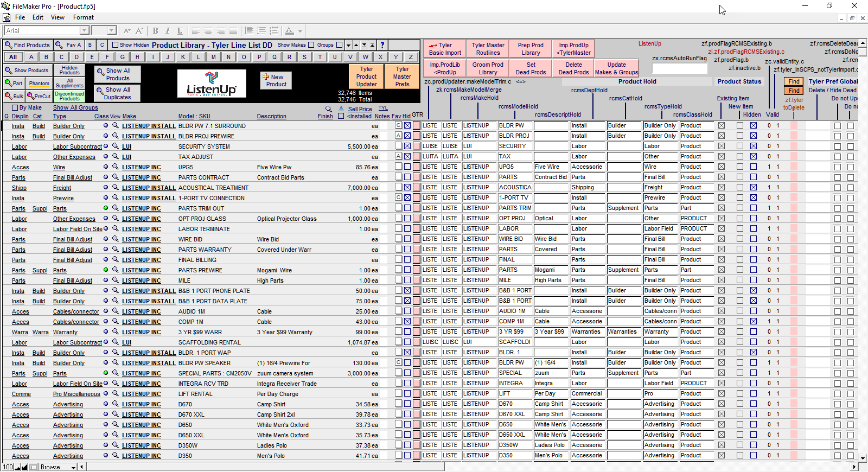This screenshot has height=472, width=868.
Task: Uncheck Hid checkbox for BLDR PW 7.1 SURROUND
Action: tap(407, 125)
